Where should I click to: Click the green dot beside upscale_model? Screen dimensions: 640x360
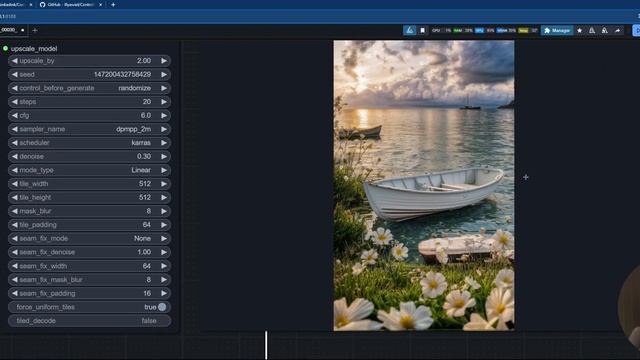[5, 49]
